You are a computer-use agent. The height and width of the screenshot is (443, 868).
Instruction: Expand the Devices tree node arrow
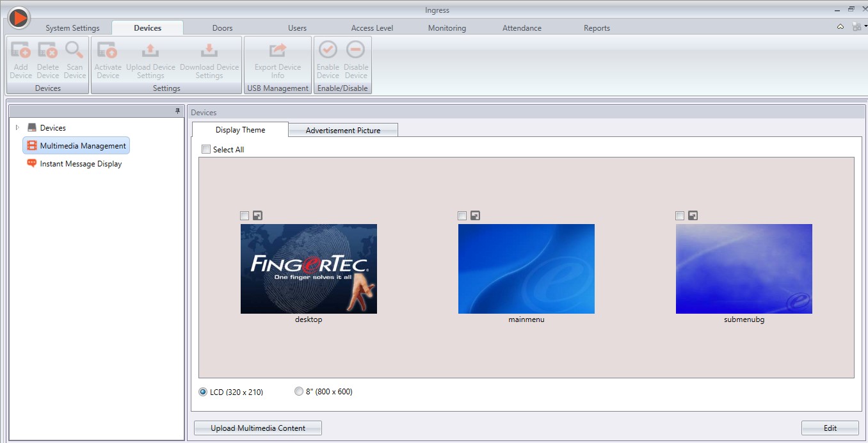click(17, 128)
